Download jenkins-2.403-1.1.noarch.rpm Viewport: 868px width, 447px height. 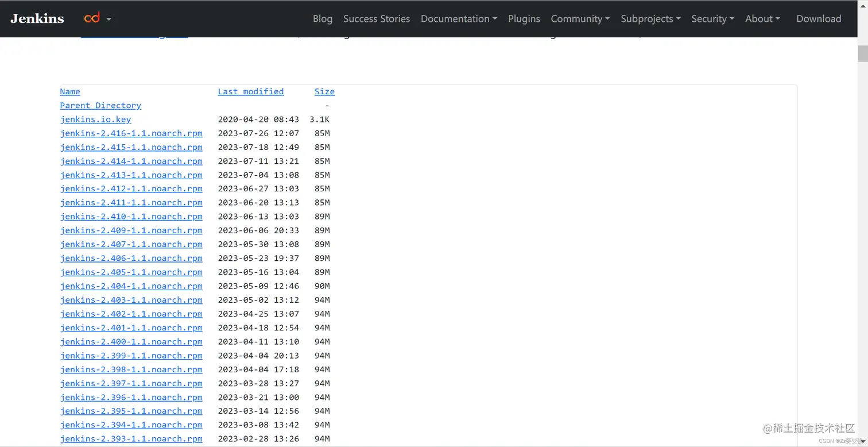131,300
